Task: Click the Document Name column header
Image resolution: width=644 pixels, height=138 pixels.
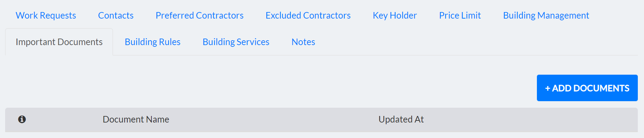Action: tap(136, 119)
